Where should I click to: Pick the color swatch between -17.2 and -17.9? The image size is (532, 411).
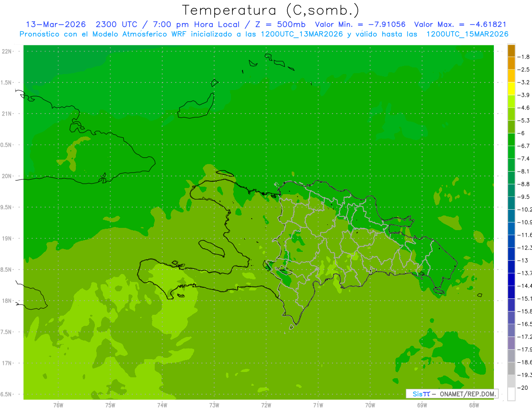click(511, 343)
